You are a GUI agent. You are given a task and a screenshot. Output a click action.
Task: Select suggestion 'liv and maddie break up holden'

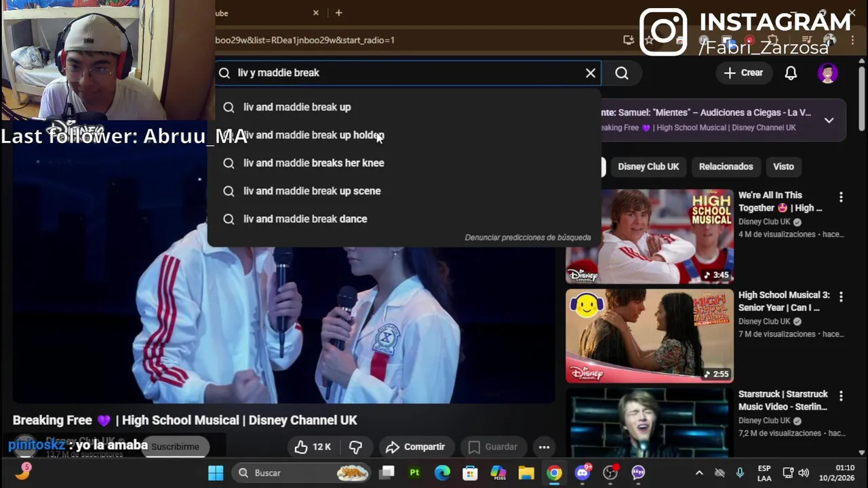404,135
